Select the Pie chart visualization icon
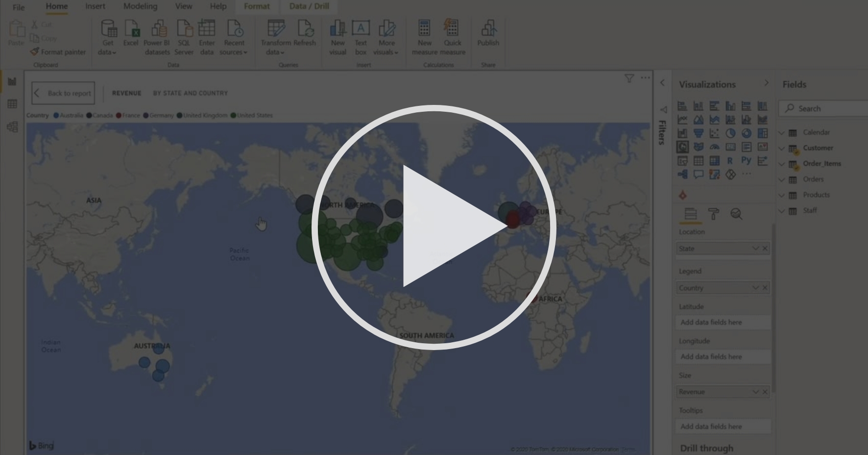 point(730,133)
